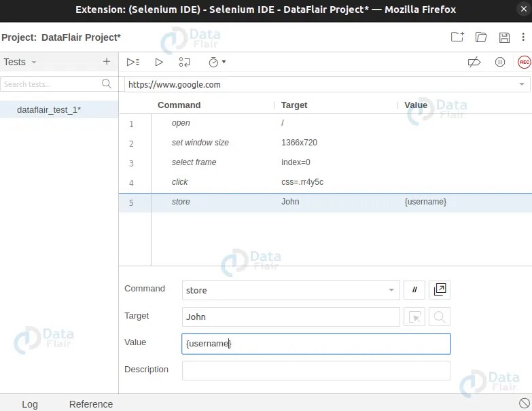Click the Command column header
This screenshot has width=532, height=411.
[x=179, y=105]
